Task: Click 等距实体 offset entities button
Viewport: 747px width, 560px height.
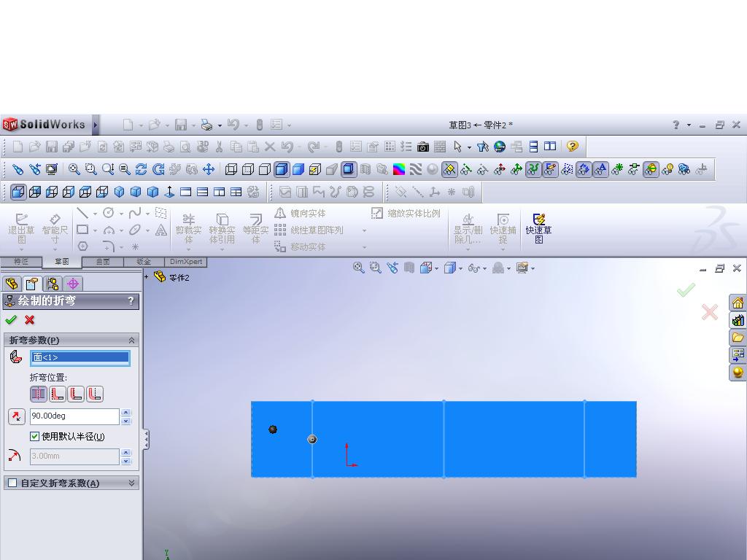Action: tap(256, 228)
